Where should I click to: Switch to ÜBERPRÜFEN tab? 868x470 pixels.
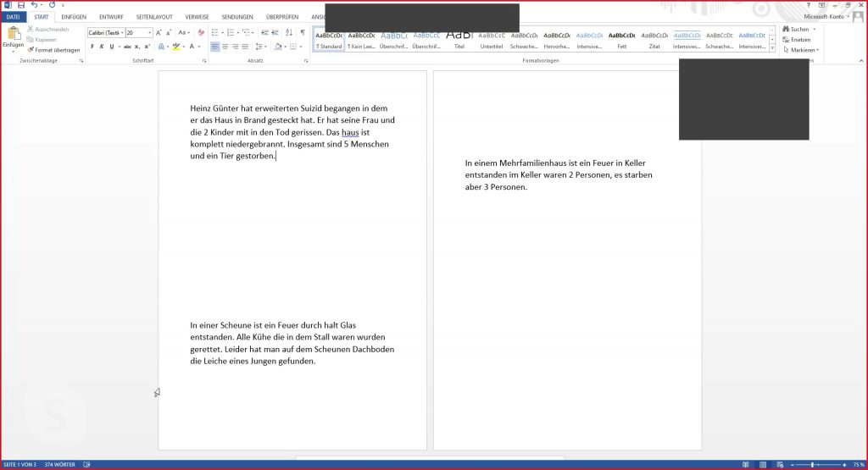pyautogui.click(x=282, y=17)
